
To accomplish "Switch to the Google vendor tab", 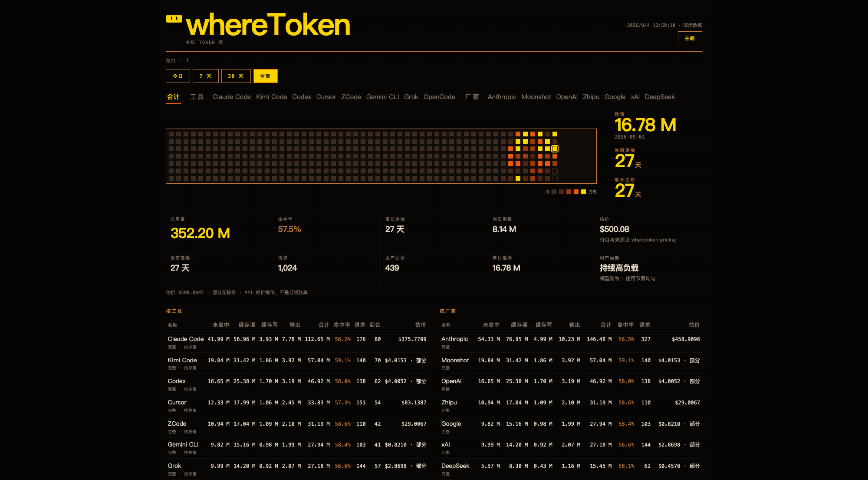I will [x=615, y=97].
